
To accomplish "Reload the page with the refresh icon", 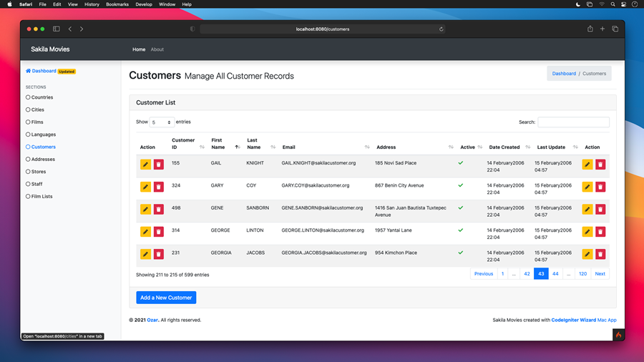I will (x=441, y=29).
